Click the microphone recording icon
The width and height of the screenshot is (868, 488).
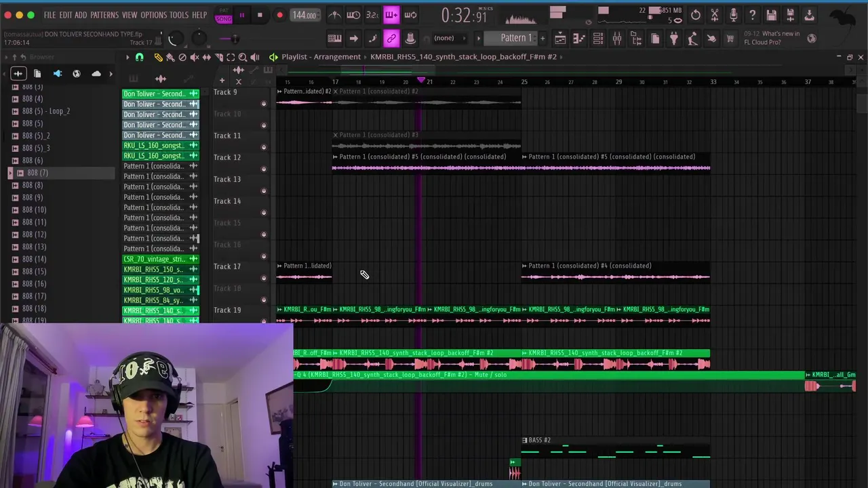click(x=734, y=15)
